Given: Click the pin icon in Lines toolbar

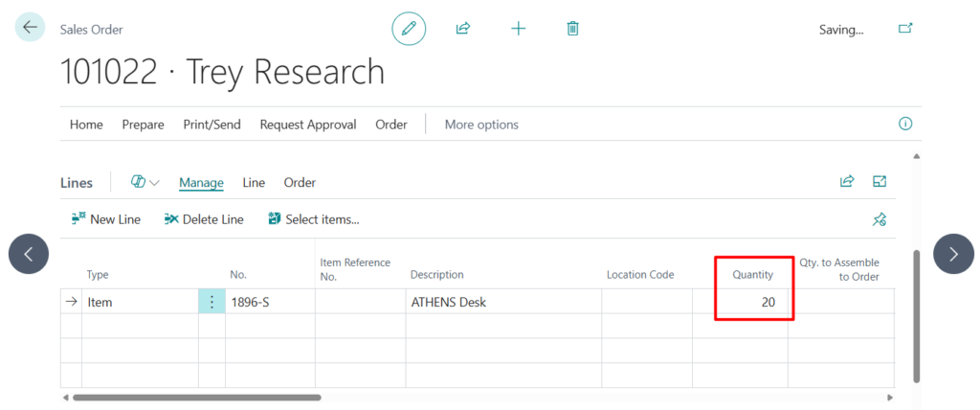Looking at the screenshot, I should [x=880, y=219].
